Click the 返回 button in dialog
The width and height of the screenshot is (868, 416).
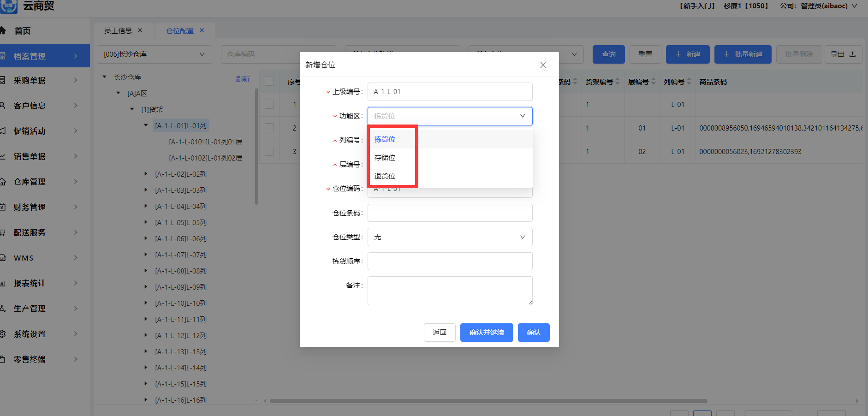click(x=439, y=333)
